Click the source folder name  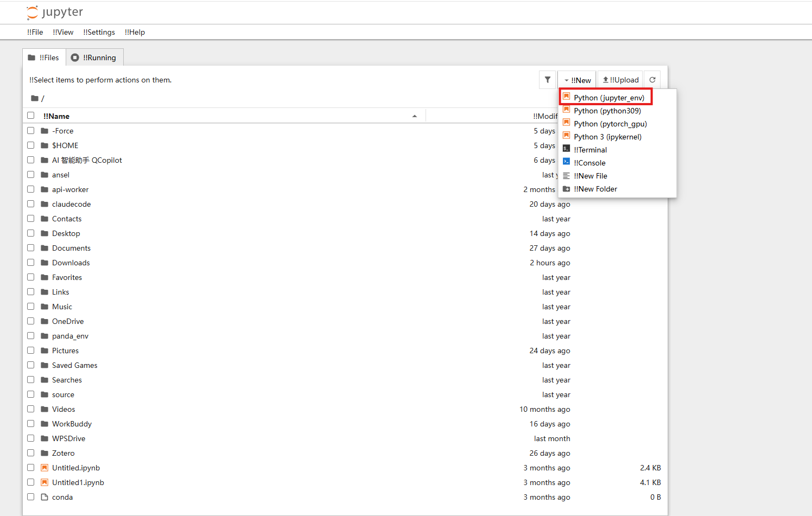(63, 394)
